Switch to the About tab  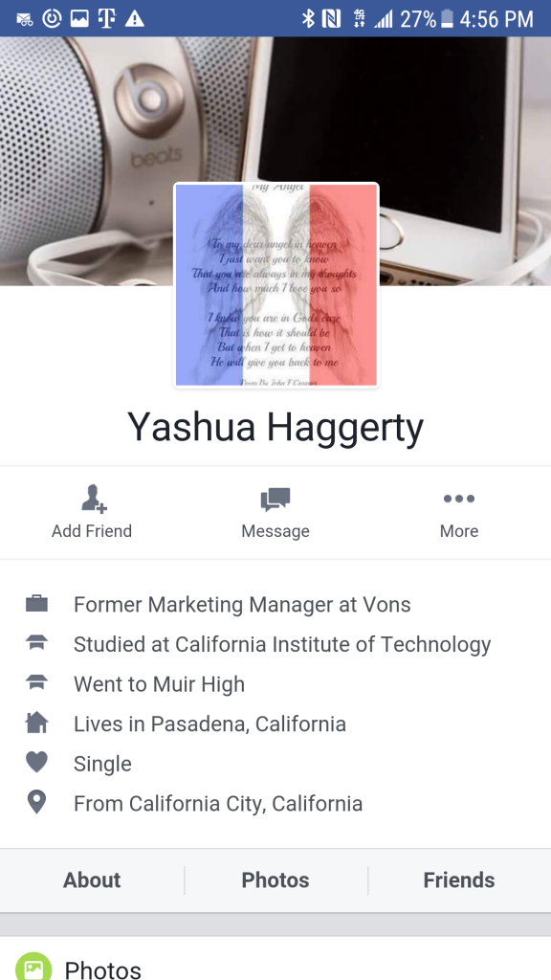92,880
